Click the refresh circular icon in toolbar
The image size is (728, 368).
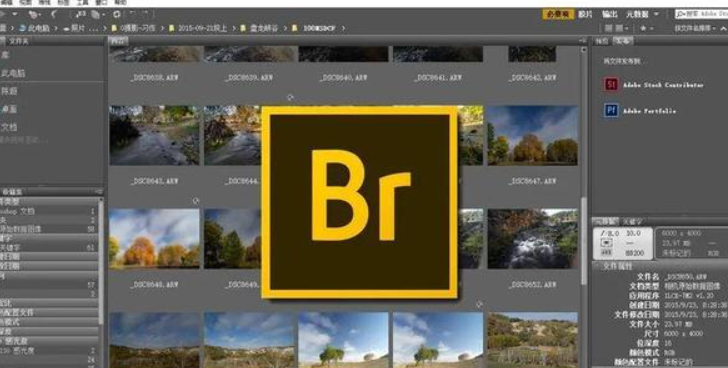[x=117, y=14]
